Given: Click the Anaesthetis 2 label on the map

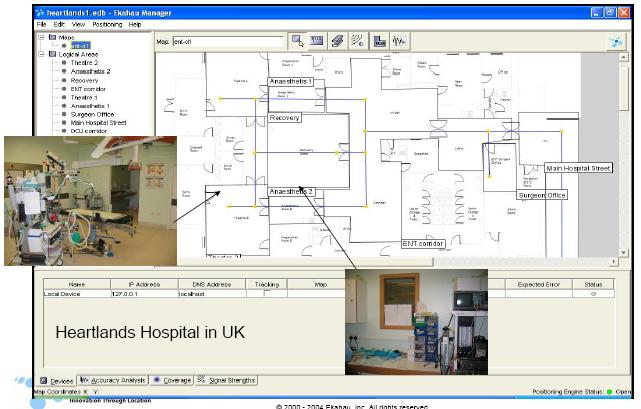Looking at the screenshot, I should pyautogui.click(x=291, y=191).
